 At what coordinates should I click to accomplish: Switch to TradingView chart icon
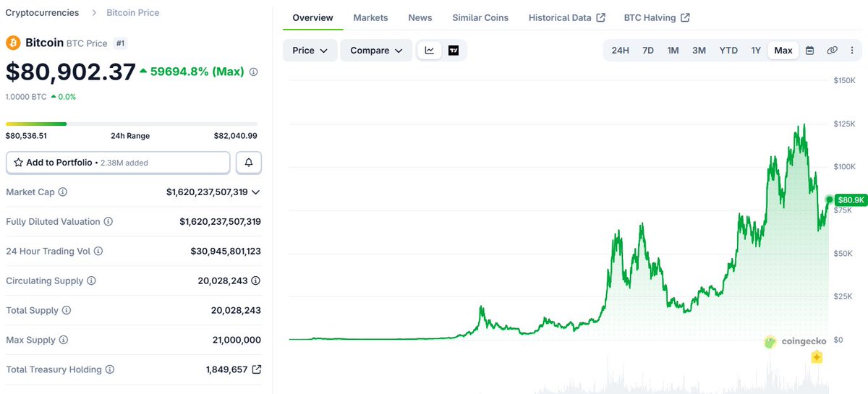(x=454, y=51)
